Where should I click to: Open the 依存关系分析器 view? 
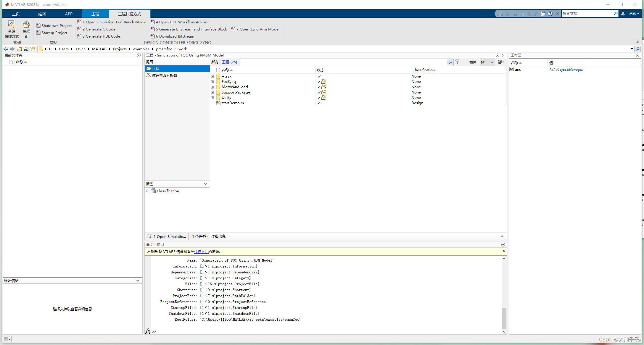click(x=164, y=75)
